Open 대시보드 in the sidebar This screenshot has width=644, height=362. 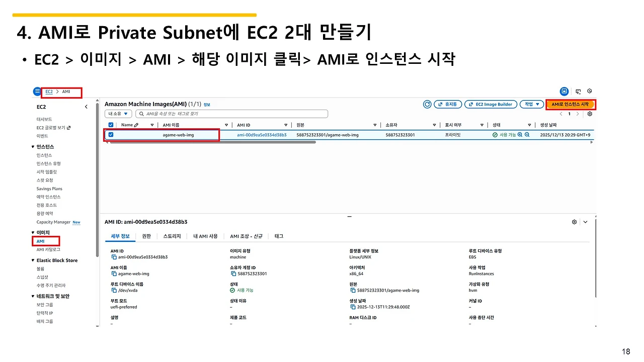point(44,119)
